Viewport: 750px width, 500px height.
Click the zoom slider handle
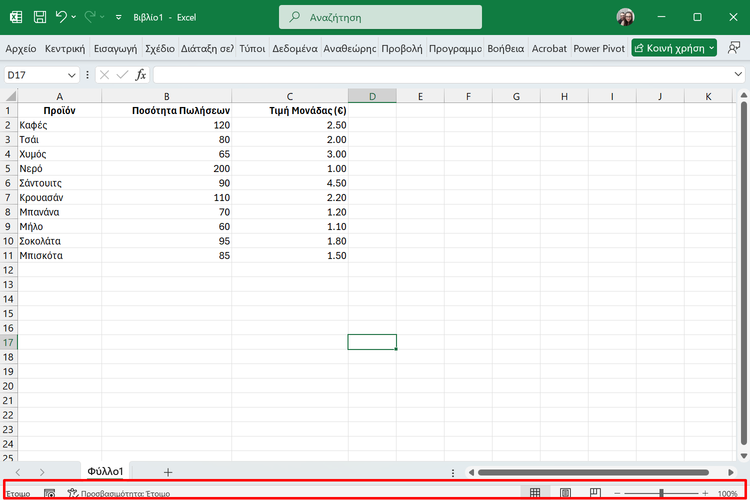pyautogui.click(x=663, y=493)
